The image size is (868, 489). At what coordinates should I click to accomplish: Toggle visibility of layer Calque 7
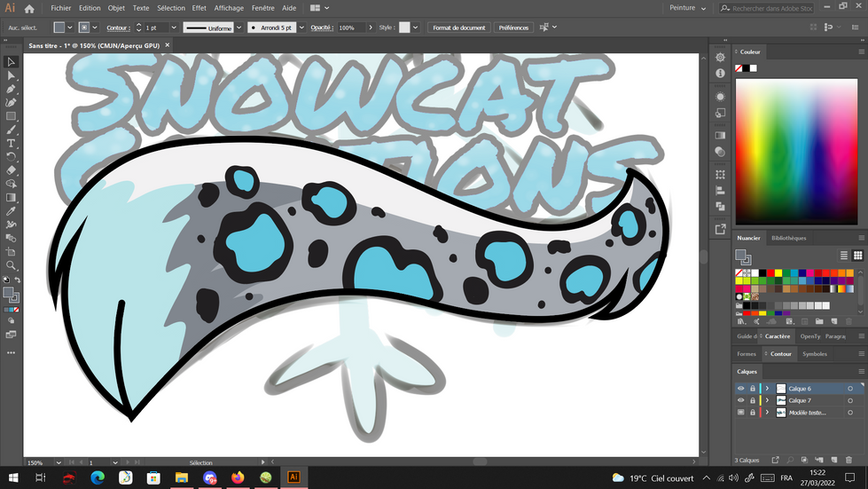click(x=741, y=400)
